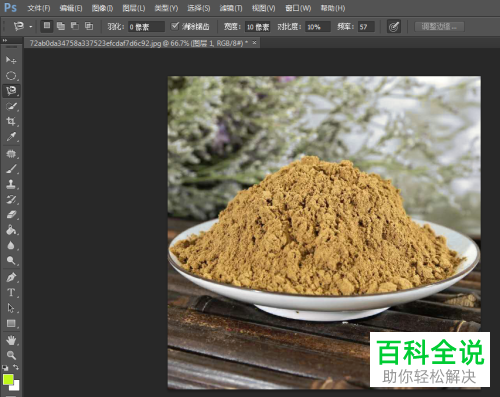The height and width of the screenshot is (397, 500).
Task: Swap foreground and background colors
Action: [16, 367]
